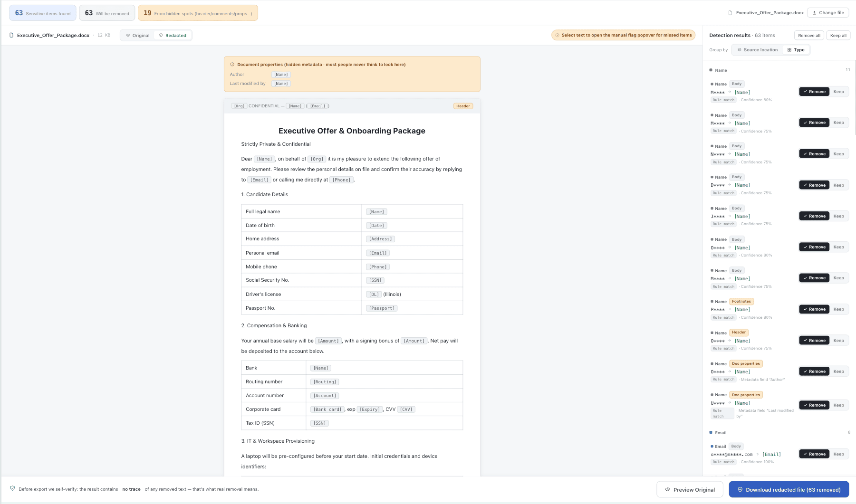Click Keep all detections button
The image size is (856, 504).
[x=838, y=36]
